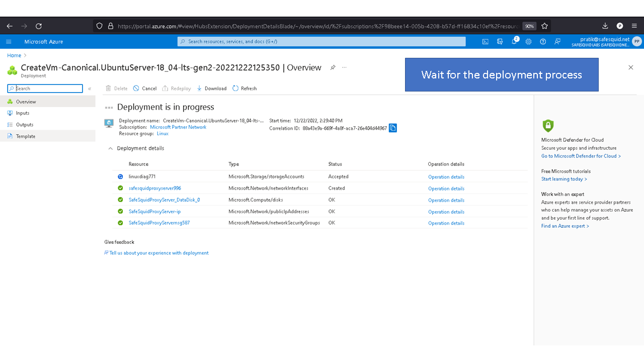
Task: Select Overview in the left menu
Action: pos(47,102)
